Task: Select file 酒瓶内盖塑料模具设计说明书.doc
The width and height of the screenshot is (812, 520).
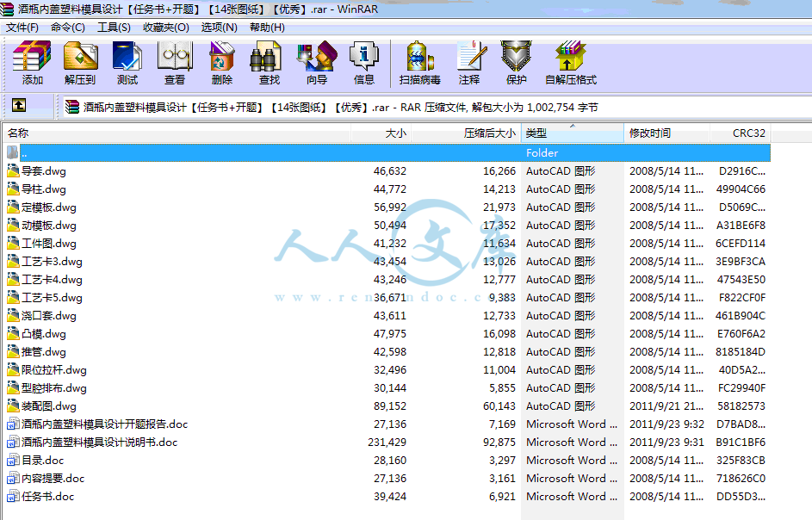Action: pos(99,442)
